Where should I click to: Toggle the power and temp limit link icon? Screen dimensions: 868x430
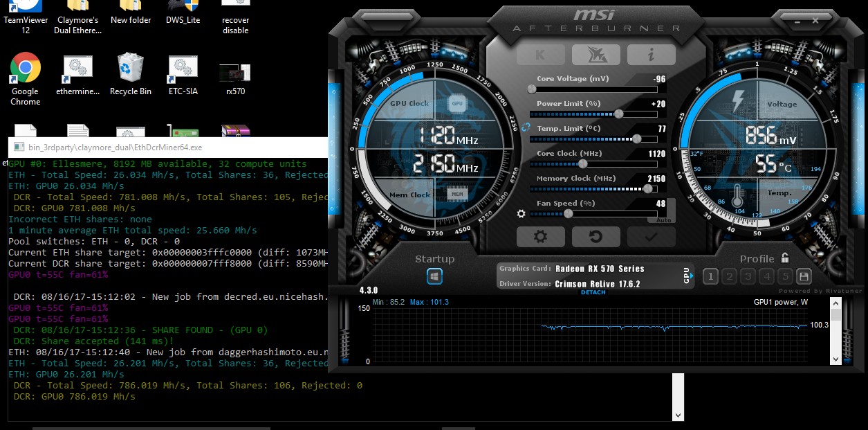tap(526, 127)
